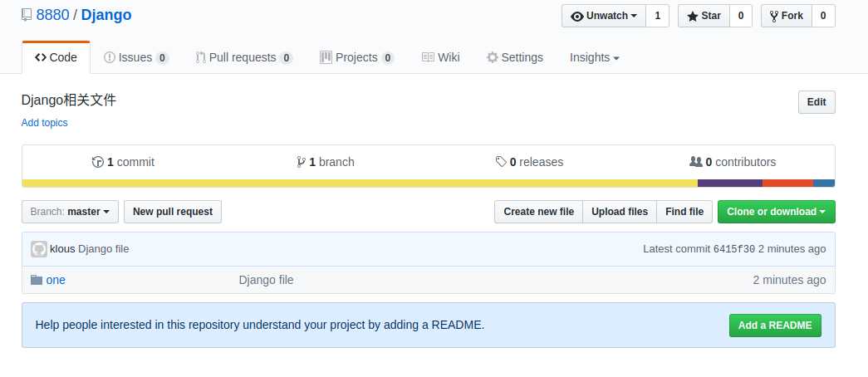Open the Clone or download dropdown
This screenshot has height=377, width=868.
click(776, 212)
